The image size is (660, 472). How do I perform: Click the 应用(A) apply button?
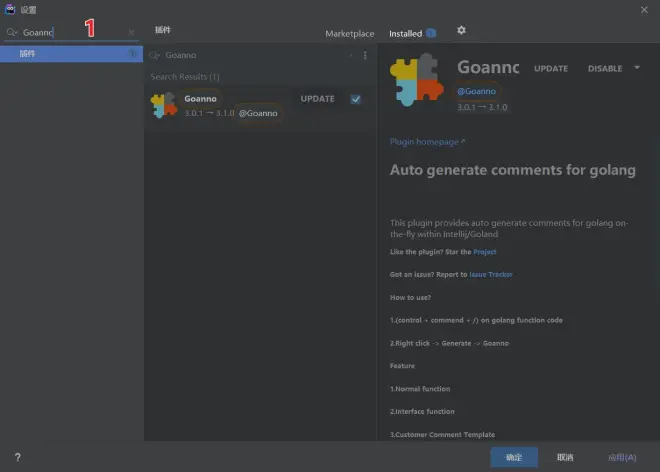point(622,457)
